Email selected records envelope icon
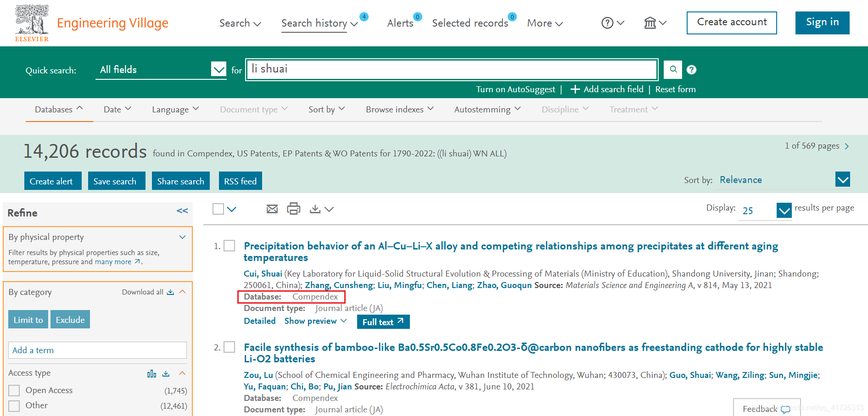This screenshot has width=868, height=416. click(272, 209)
